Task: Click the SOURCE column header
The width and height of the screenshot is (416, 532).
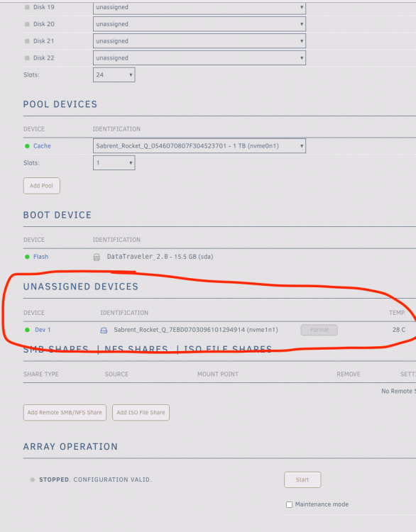Action: pos(116,375)
